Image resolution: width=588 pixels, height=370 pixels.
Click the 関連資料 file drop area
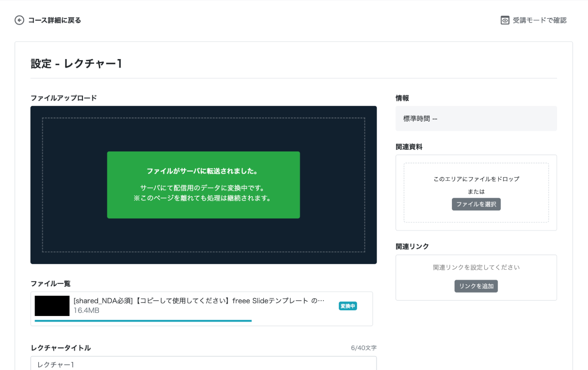click(x=476, y=192)
